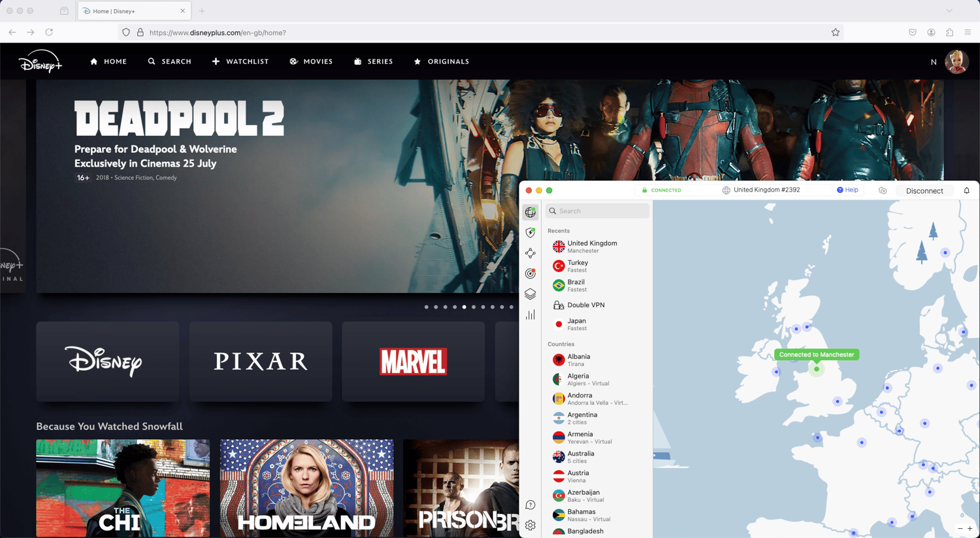The width and height of the screenshot is (980, 538).
Task: Open a new browser tab
Action: coord(202,11)
